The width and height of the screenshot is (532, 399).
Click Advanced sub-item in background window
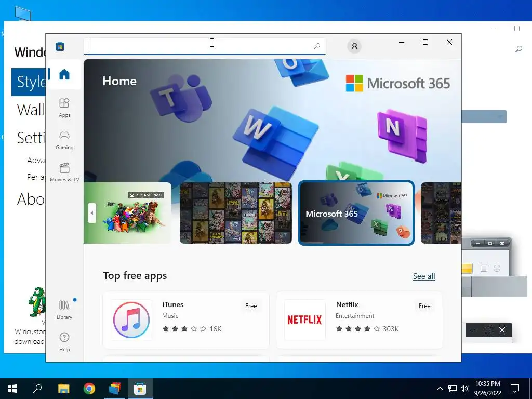point(36,160)
